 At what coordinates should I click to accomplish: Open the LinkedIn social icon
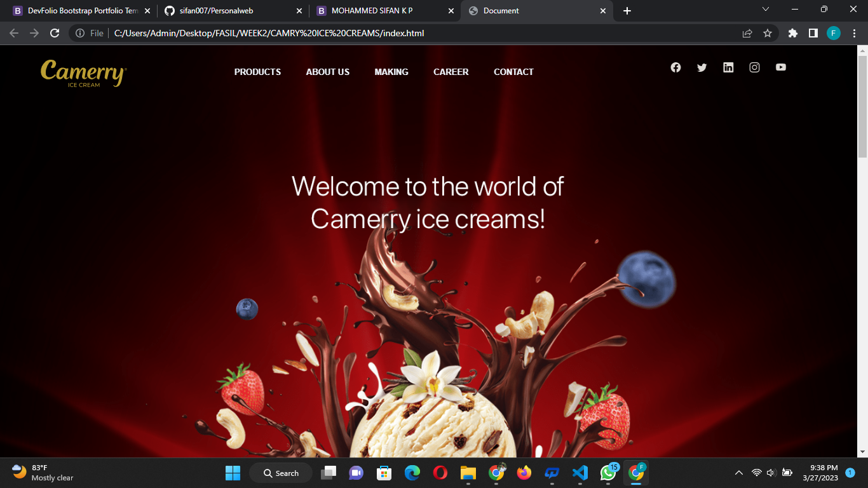coord(728,67)
